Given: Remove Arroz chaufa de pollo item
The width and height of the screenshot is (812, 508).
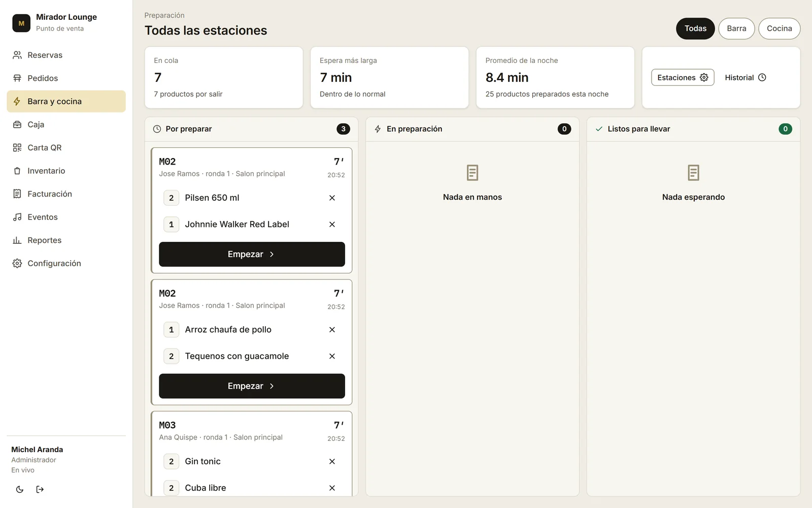Looking at the screenshot, I should click(332, 330).
